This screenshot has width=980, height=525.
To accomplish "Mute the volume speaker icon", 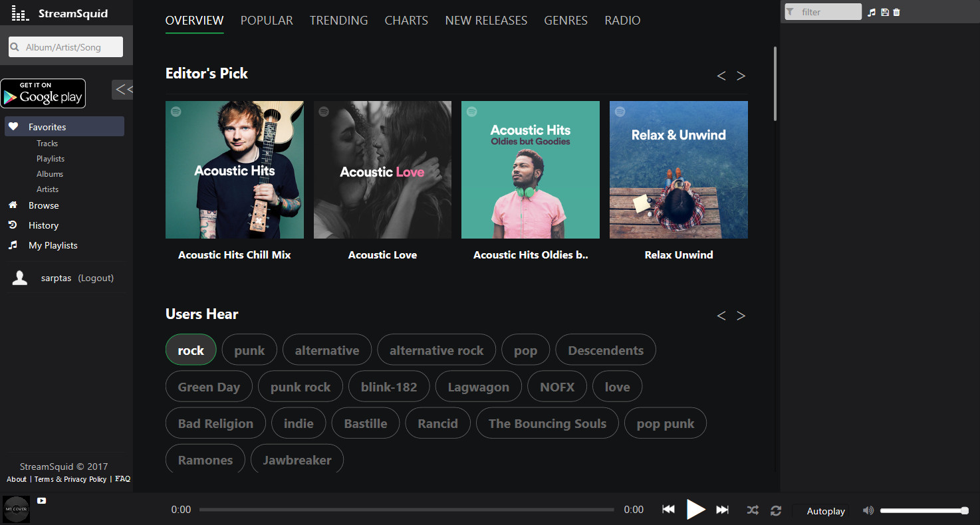I will tap(868, 510).
